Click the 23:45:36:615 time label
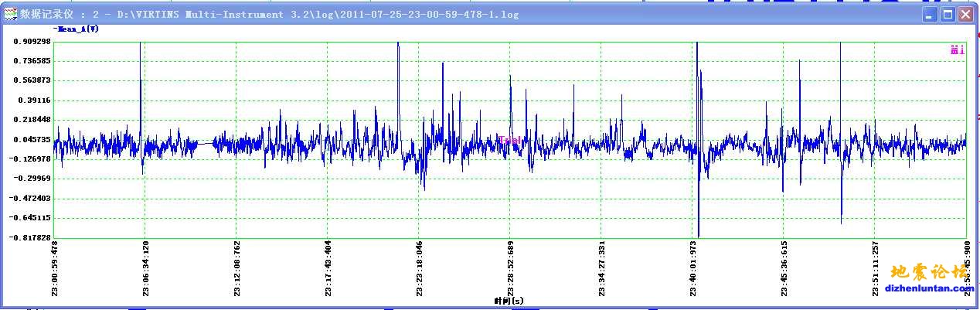The image size is (980, 310). click(784, 268)
